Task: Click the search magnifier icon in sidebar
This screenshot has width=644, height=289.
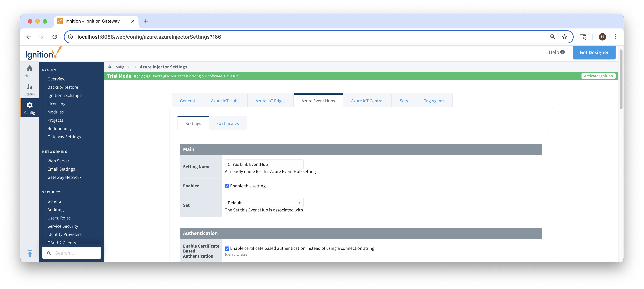Action: [x=49, y=253]
